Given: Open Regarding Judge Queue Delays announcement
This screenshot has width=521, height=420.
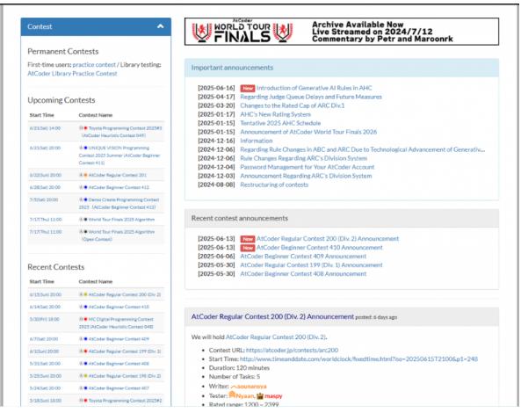Looking at the screenshot, I should [x=311, y=97].
